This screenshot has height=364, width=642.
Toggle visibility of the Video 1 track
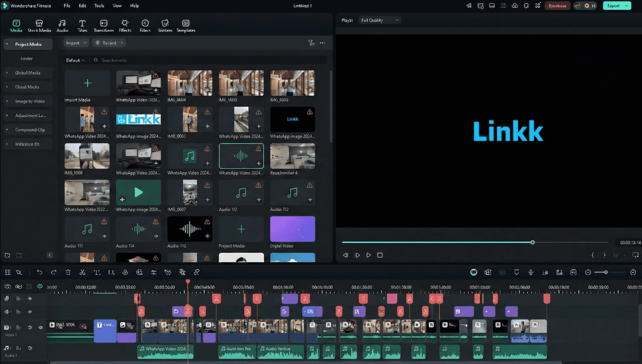click(40, 327)
